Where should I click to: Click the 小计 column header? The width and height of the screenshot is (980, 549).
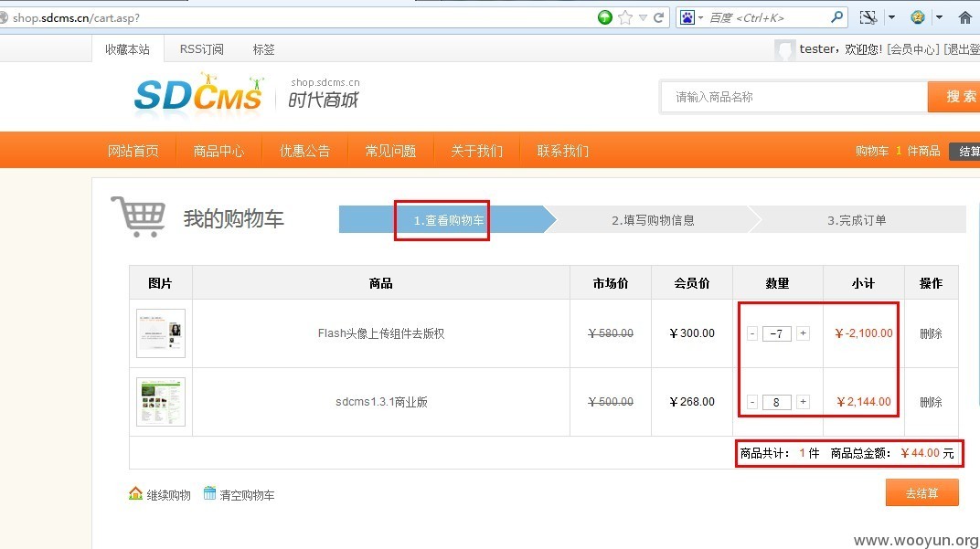pyautogui.click(x=864, y=283)
